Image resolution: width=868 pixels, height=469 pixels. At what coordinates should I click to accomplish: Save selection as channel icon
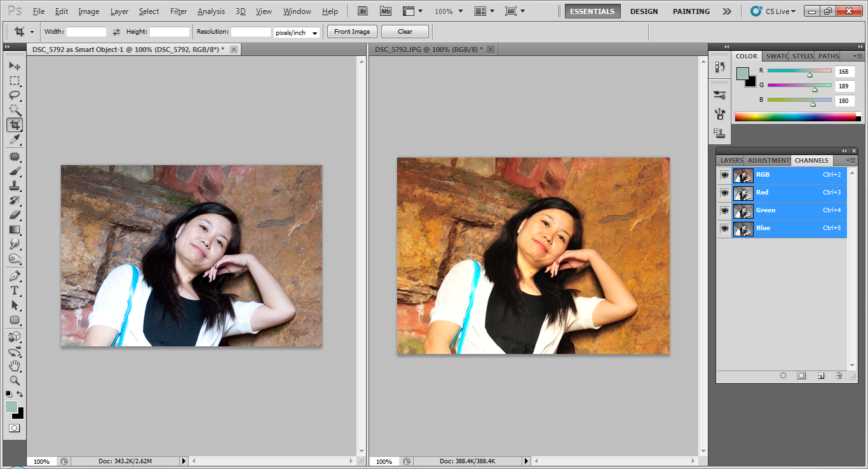click(801, 376)
